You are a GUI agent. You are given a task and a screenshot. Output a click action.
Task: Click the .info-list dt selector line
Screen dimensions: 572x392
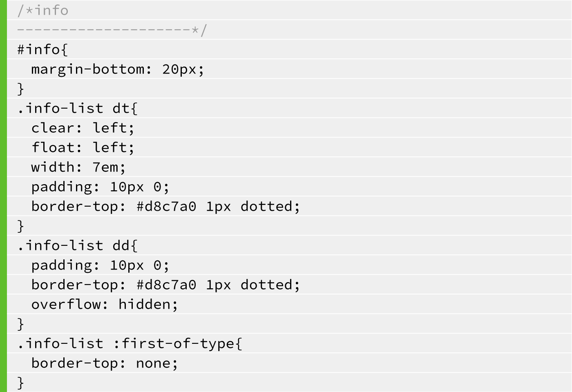point(78,108)
